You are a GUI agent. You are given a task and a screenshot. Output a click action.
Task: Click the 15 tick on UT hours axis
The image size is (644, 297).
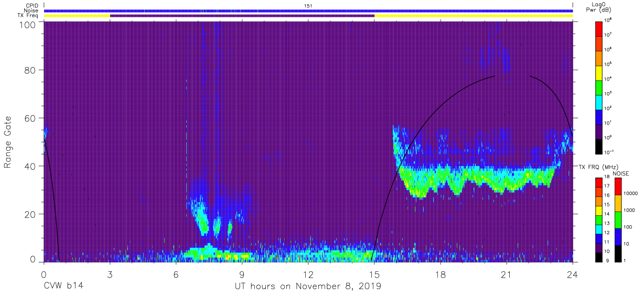coord(374,274)
